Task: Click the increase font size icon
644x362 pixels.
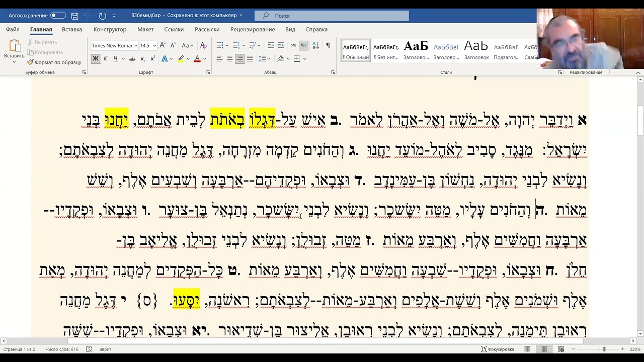Action: [x=163, y=45]
